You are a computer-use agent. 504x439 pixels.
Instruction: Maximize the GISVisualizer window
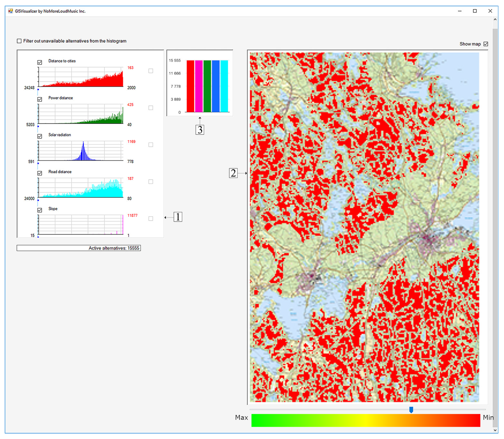(x=475, y=11)
